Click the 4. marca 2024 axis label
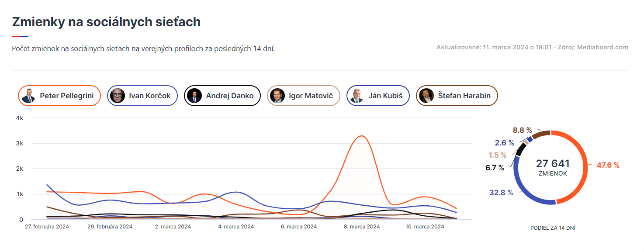The width and height of the screenshot is (644, 252). click(236, 227)
